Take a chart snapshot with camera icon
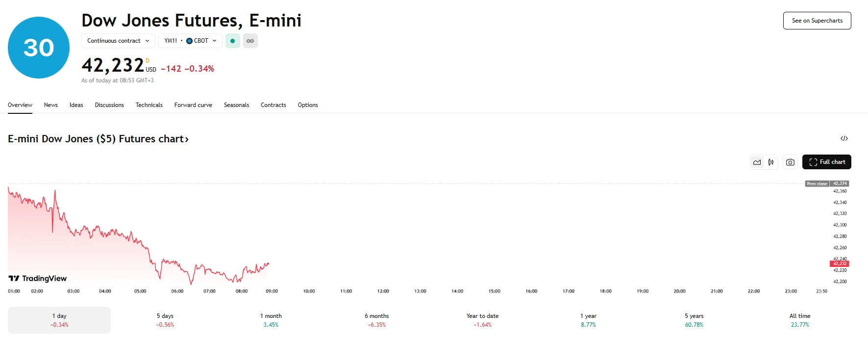Viewport: 868px width, 342px height. pos(790,162)
